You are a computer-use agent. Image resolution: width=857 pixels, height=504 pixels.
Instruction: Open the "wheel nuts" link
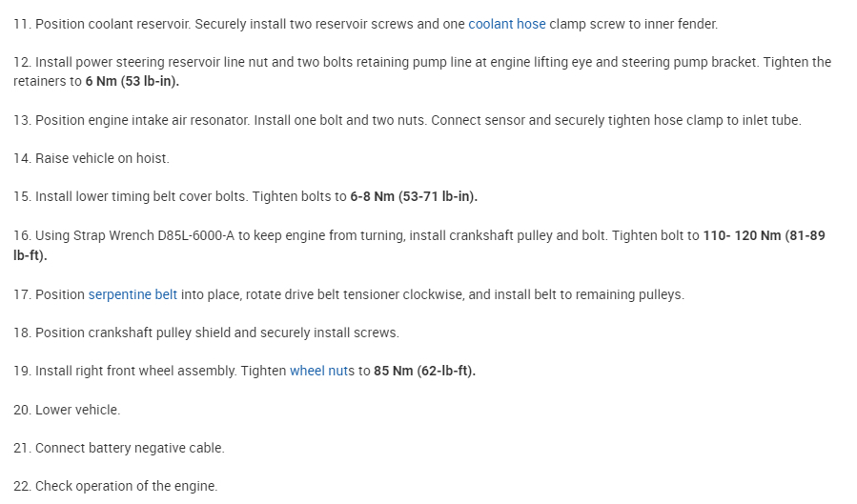pyautogui.click(x=321, y=371)
